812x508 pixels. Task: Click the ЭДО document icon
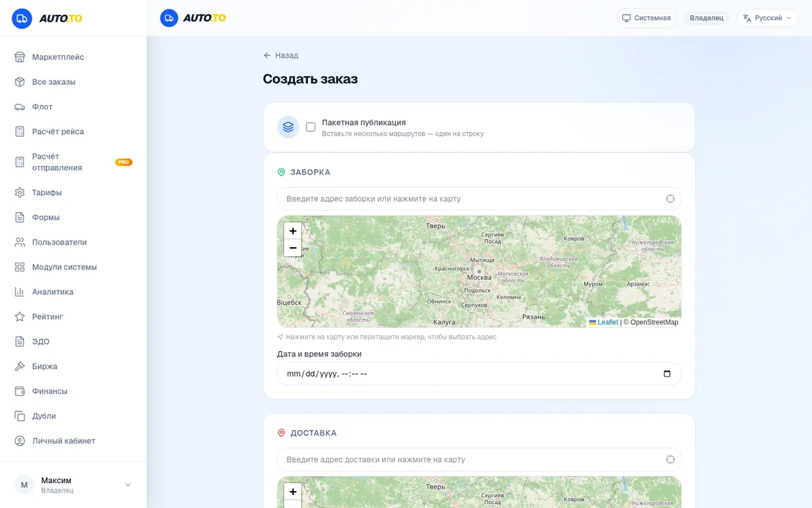coord(20,341)
